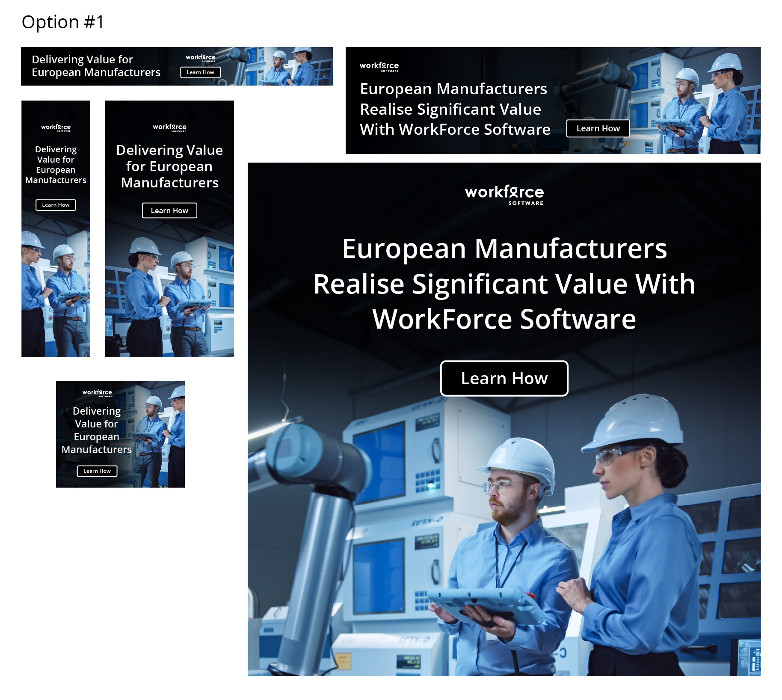Click the billboard headline 'European Manufacturers Realise Significant Value'
Viewport: 782px width, 700px height.
[455, 109]
